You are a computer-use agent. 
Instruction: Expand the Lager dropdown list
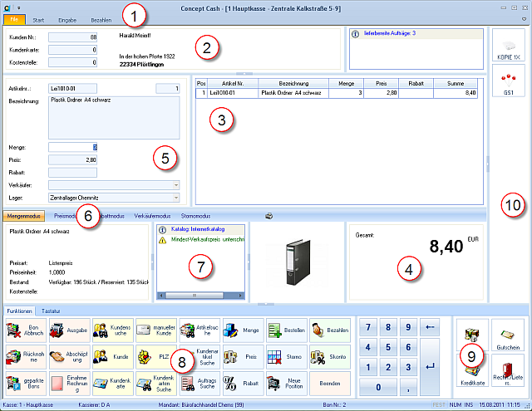pos(175,198)
